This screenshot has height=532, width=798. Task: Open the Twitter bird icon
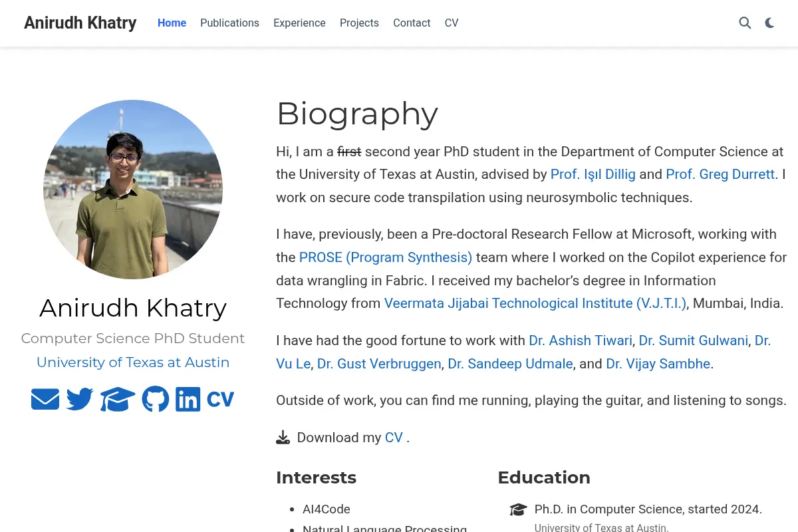(80, 399)
